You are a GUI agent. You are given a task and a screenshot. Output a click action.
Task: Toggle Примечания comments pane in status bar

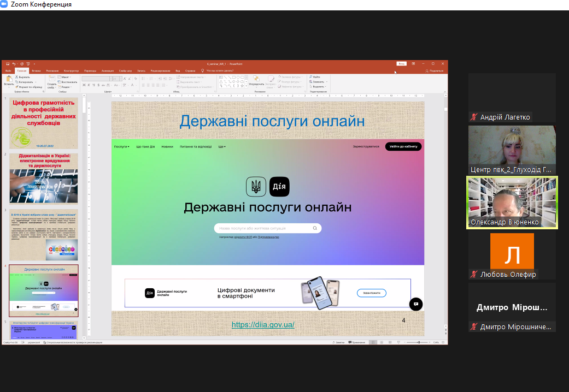tap(357, 342)
